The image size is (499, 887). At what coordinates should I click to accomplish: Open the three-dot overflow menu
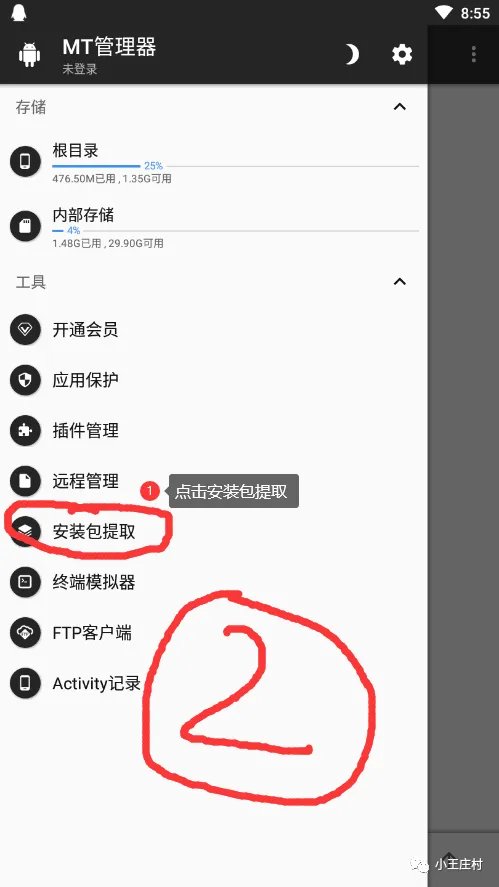pyautogui.click(x=474, y=54)
